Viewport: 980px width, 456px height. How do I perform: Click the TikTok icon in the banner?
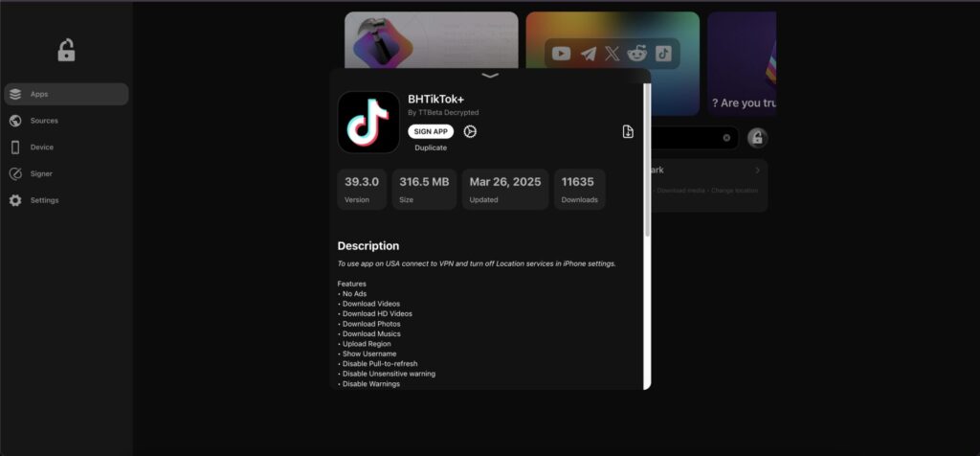[663, 54]
